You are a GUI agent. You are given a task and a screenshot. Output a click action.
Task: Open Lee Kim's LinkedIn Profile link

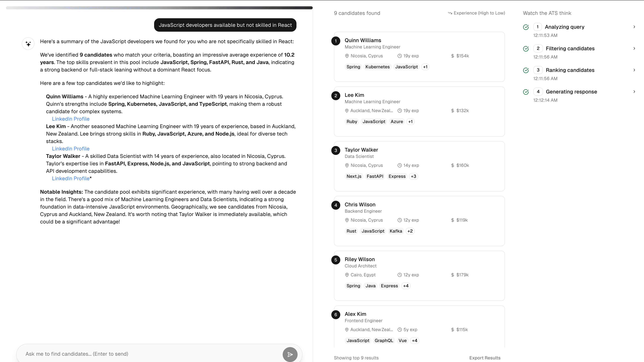pyautogui.click(x=71, y=149)
